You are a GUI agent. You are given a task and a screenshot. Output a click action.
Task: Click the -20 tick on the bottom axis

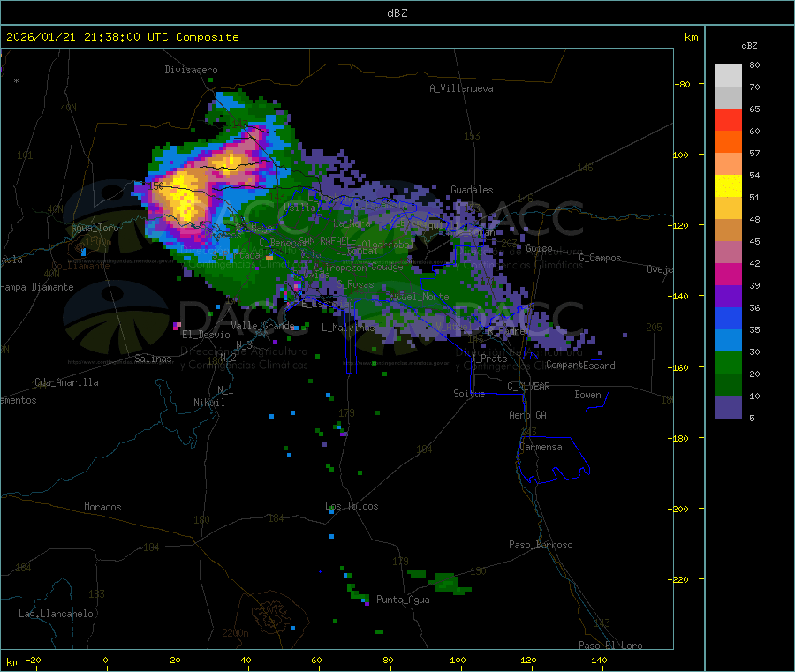(x=33, y=661)
